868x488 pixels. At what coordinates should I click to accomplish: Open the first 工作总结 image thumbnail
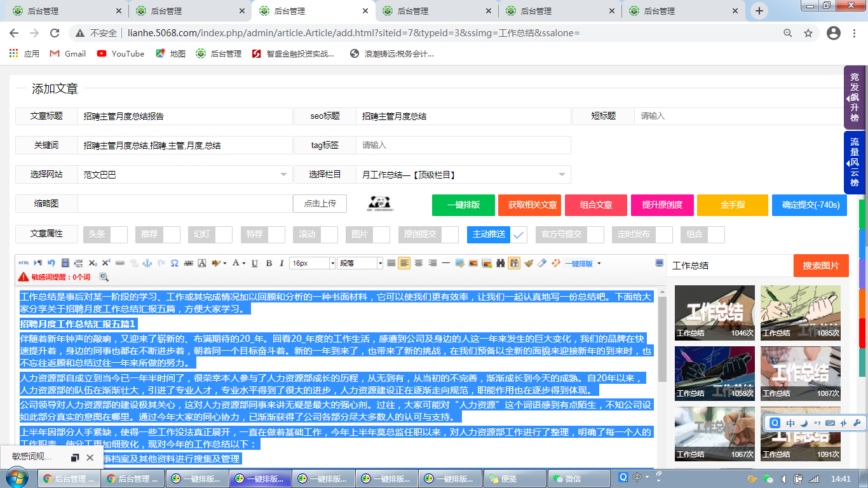click(x=714, y=313)
